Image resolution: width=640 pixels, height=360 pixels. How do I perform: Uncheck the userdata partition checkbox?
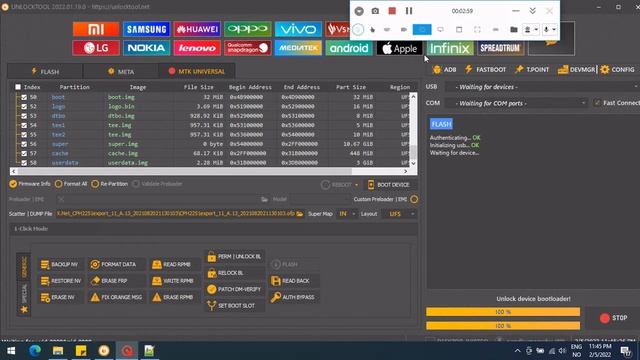click(x=24, y=163)
